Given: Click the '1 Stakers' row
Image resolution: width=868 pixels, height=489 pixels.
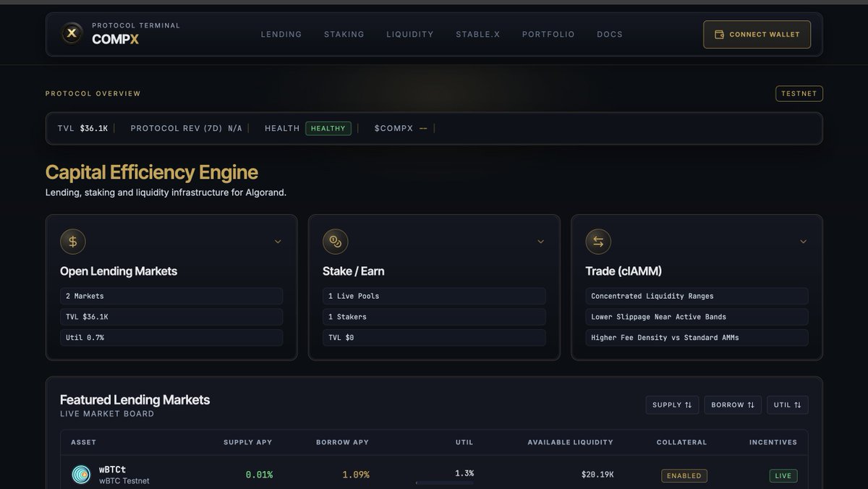Looking at the screenshot, I should click(x=434, y=317).
